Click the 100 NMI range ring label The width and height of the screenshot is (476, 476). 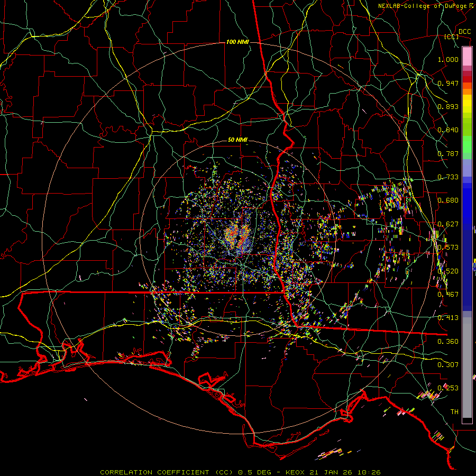[237, 42]
